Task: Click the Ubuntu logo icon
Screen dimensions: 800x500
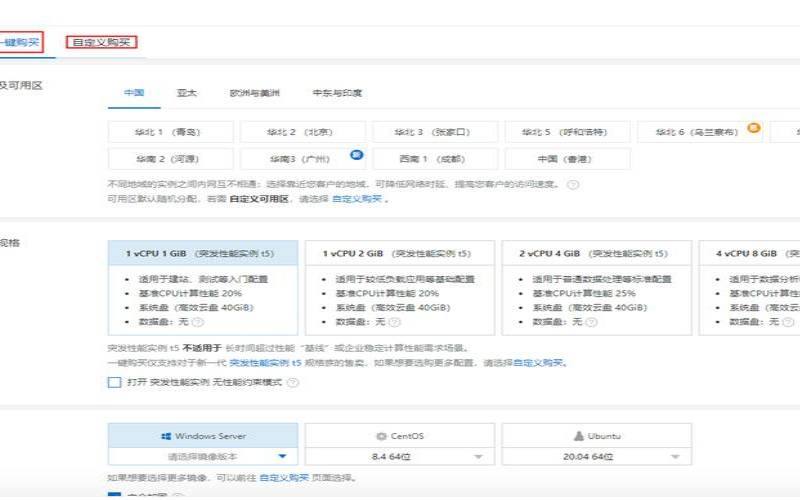Action: (x=579, y=436)
